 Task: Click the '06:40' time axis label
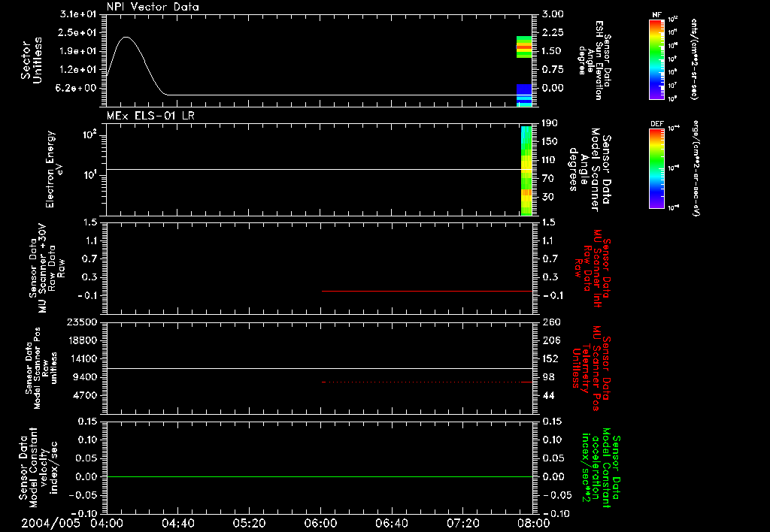[x=391, y=523]
